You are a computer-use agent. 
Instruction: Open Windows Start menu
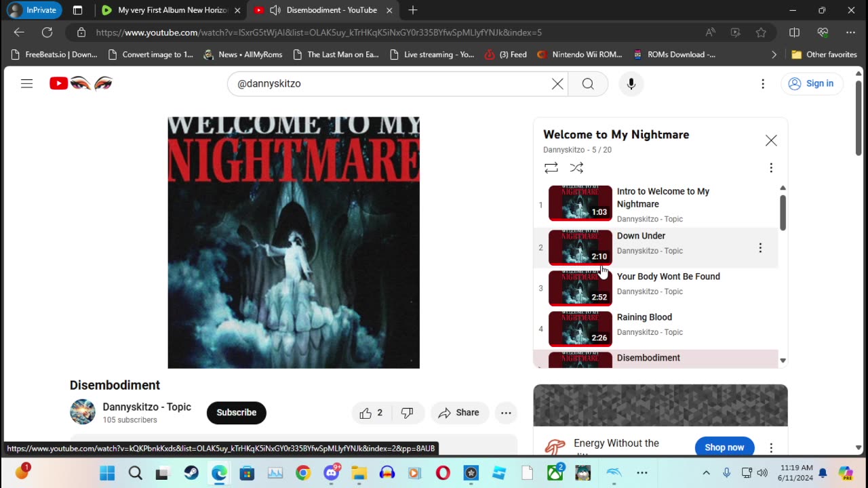click(x=107, y=472)
